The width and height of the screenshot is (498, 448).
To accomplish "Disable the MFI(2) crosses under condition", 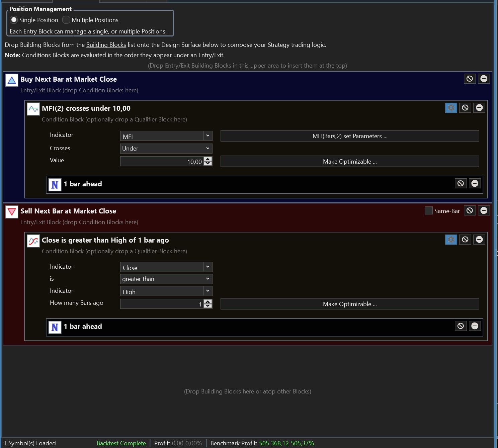I will (465, 108).
